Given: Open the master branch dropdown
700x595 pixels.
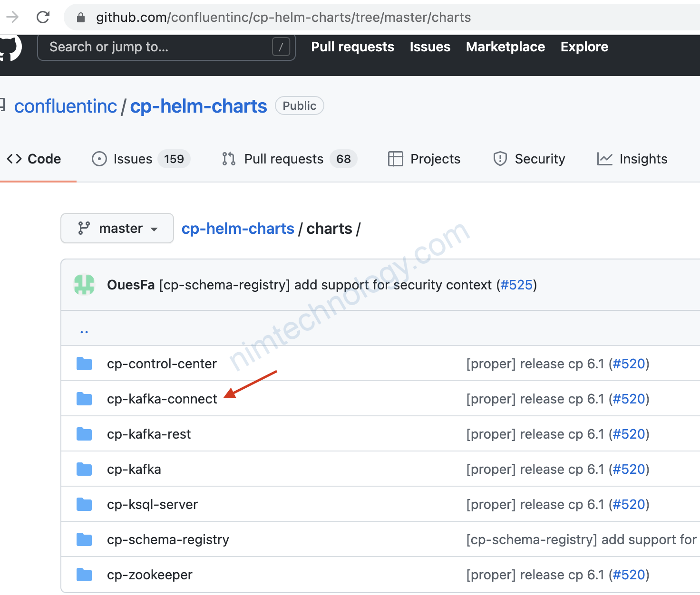Looking at the screenshot, I should pyautogui.click(x=117, y=229).
